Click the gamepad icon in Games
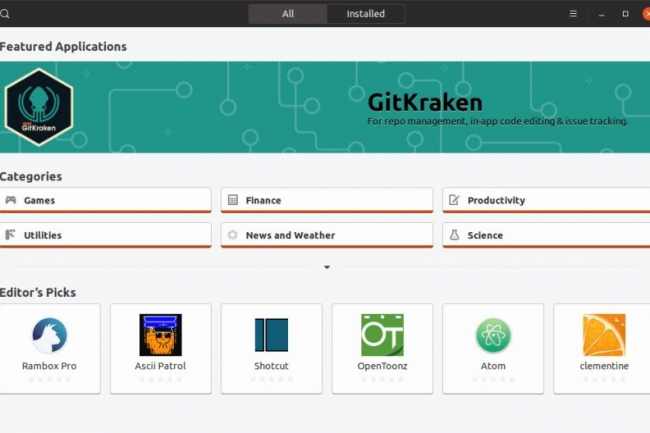 [x=11, y=200]
